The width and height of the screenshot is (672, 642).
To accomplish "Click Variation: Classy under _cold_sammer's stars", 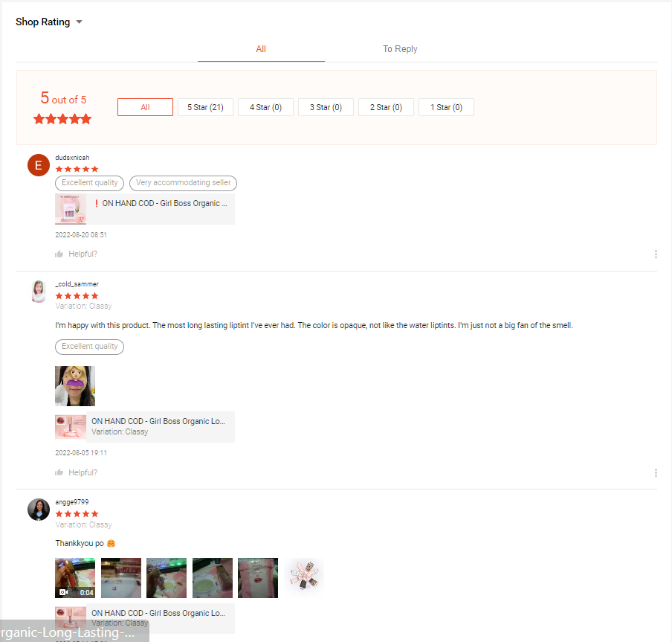I will tap(83, 306).
